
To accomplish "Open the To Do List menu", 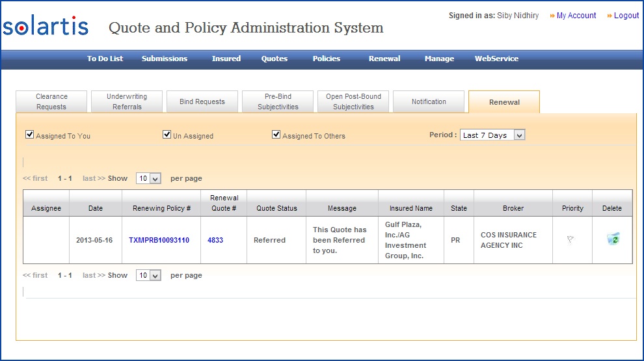I will (x=105, y=59).
